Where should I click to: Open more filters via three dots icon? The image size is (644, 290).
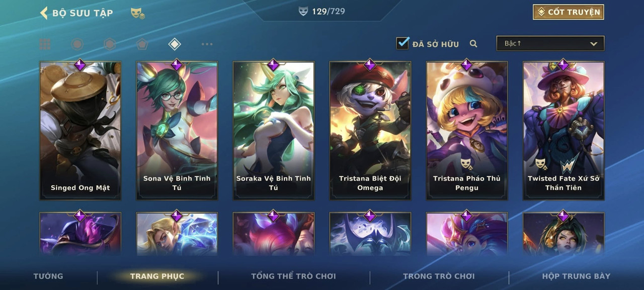[207, 44]
